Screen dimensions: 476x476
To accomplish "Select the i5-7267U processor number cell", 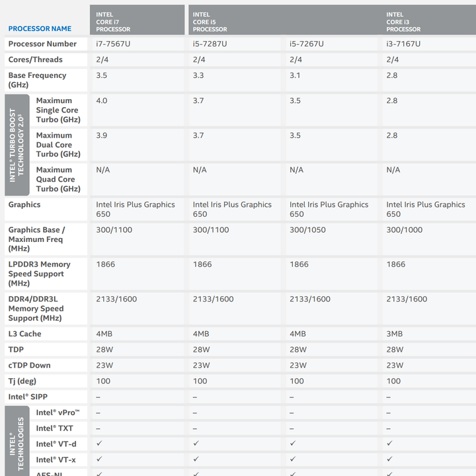I will (307, 44).
